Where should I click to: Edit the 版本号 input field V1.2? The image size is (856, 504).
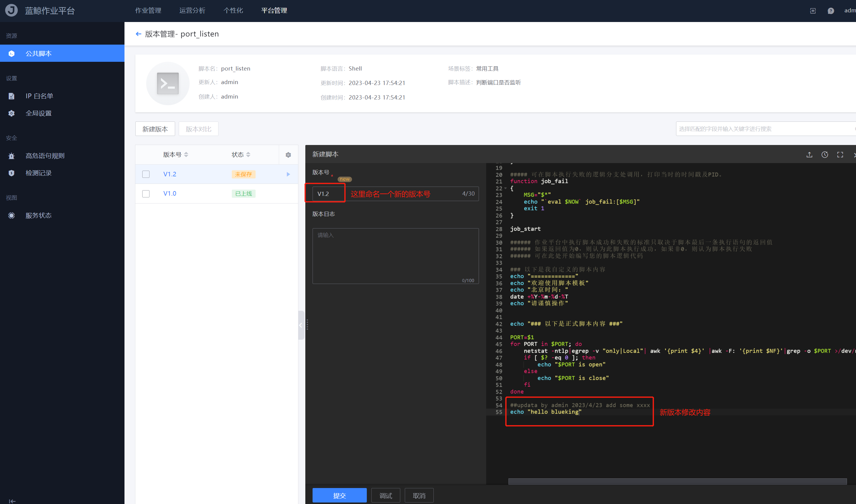(395, 194)
